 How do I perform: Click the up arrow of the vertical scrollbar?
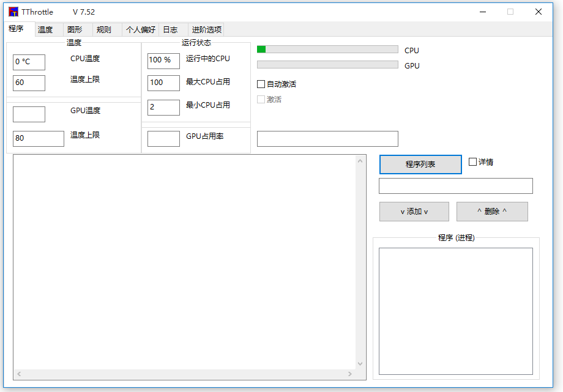point(360,161)
